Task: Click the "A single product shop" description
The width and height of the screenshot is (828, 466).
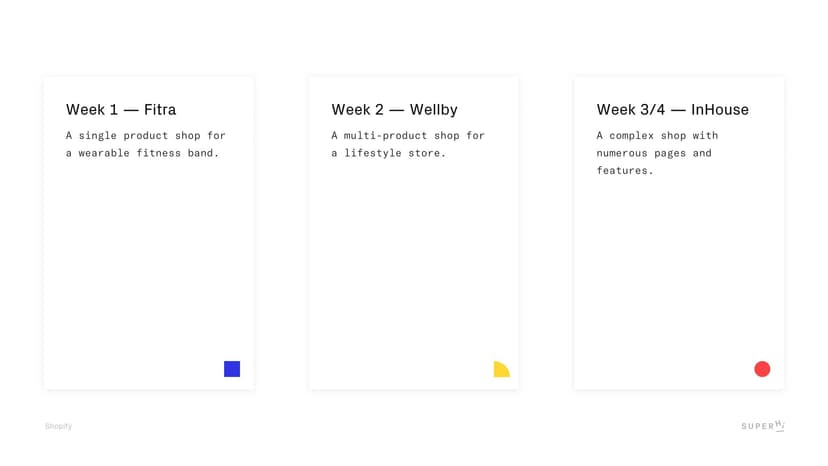Action: click(146, 136)
